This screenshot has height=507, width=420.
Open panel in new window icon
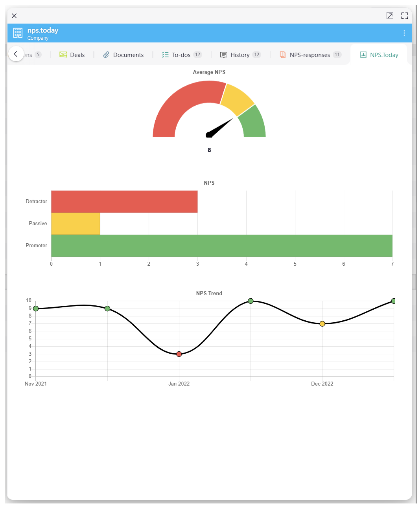tap(389, 16)
